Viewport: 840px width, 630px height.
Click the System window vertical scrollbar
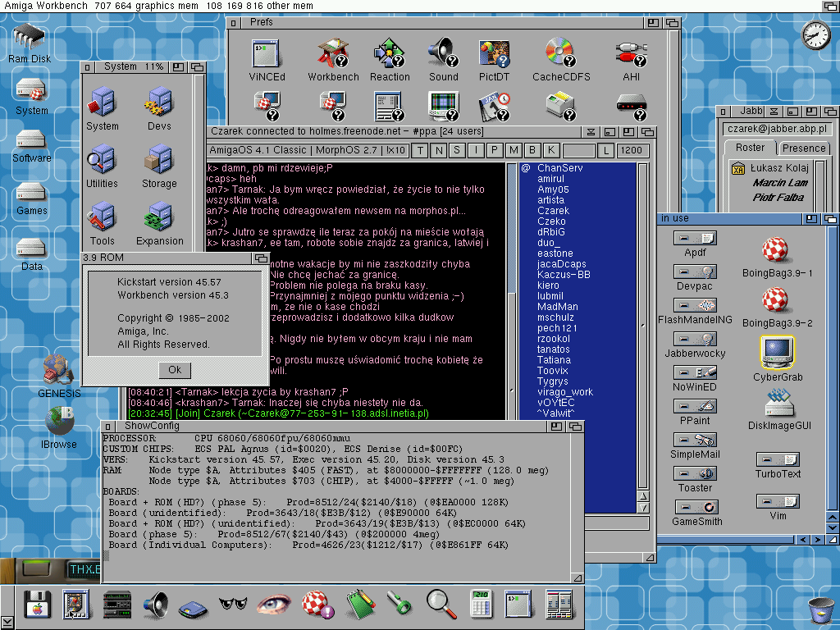199,163
